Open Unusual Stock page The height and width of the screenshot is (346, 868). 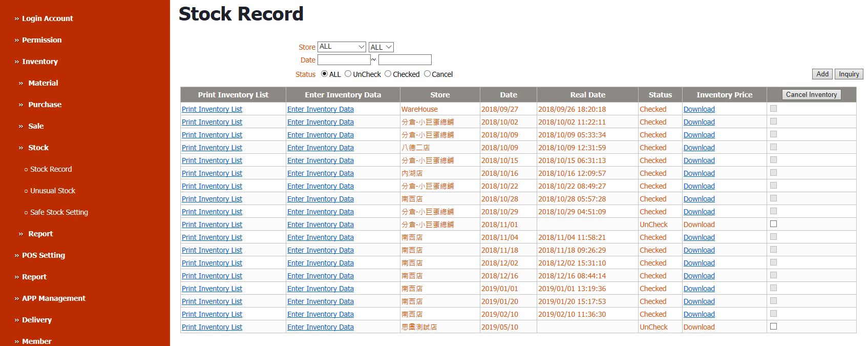[x=53, y=191]
